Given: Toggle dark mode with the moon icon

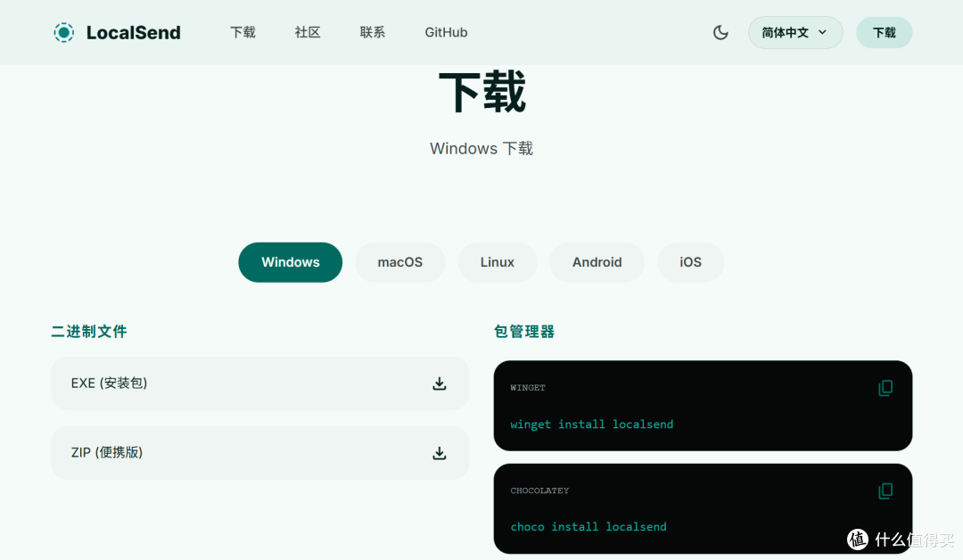Looking at the screenshot, I should [x=720, y=32].
